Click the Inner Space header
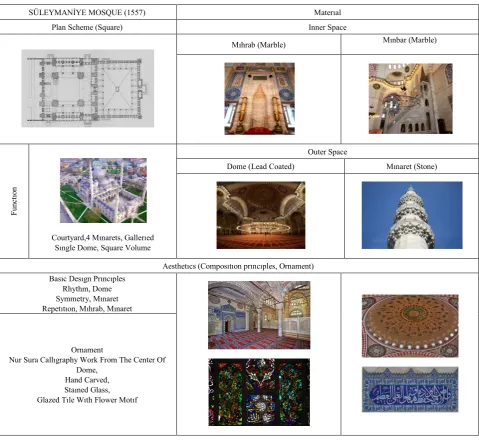The image size is (479, 441). 327,27
